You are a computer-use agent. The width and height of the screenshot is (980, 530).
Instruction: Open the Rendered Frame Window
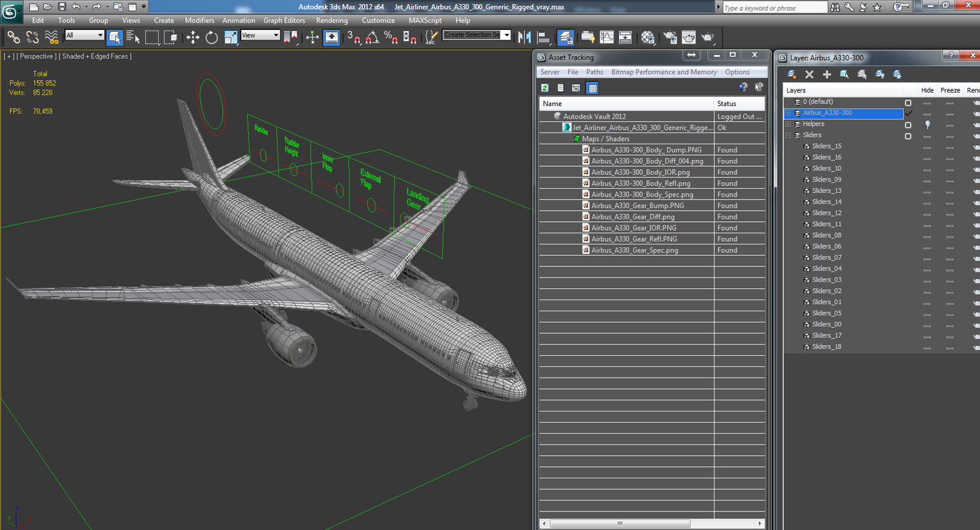coord(689,37)
